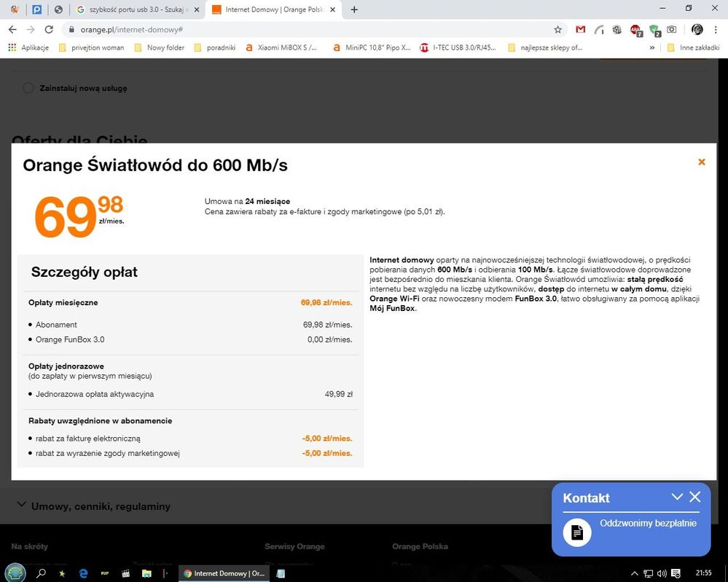728x582 pixels.
Task: Open the pinned blue P tab
Action: point(36,9)
